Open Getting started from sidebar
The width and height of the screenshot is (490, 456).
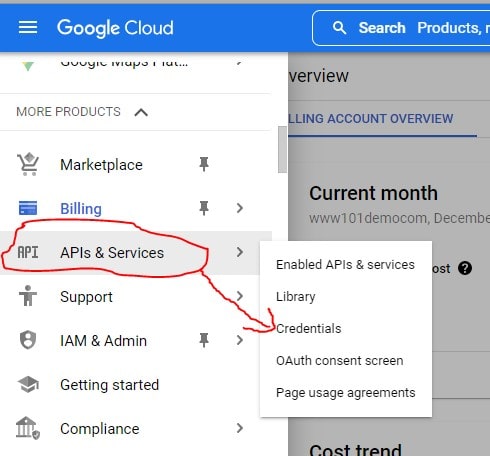[x=110, y=385]
